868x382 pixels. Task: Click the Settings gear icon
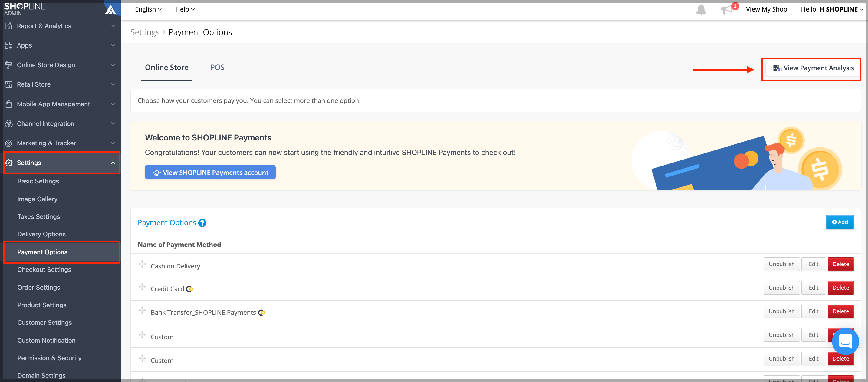coord(9,163)
